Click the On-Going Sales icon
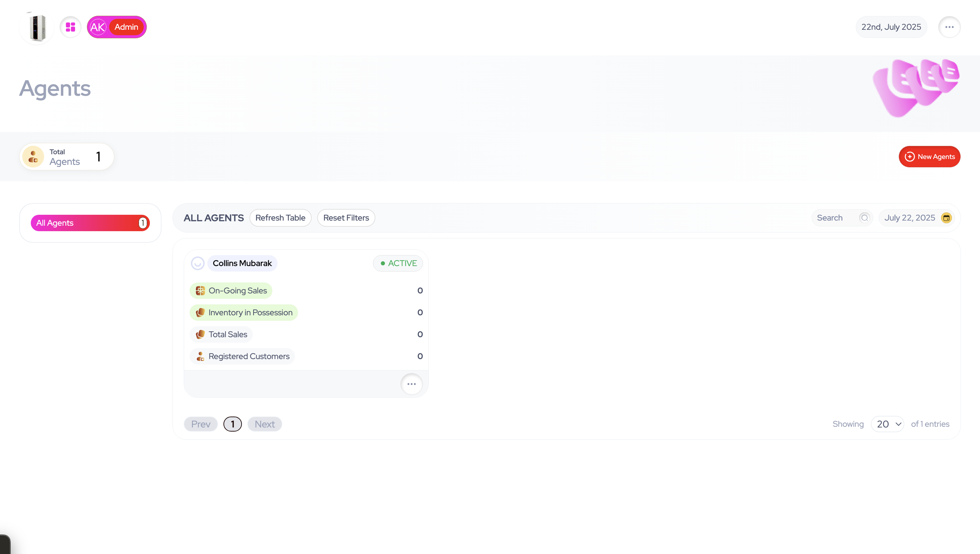The image size is (980, 554). point(200,291)
